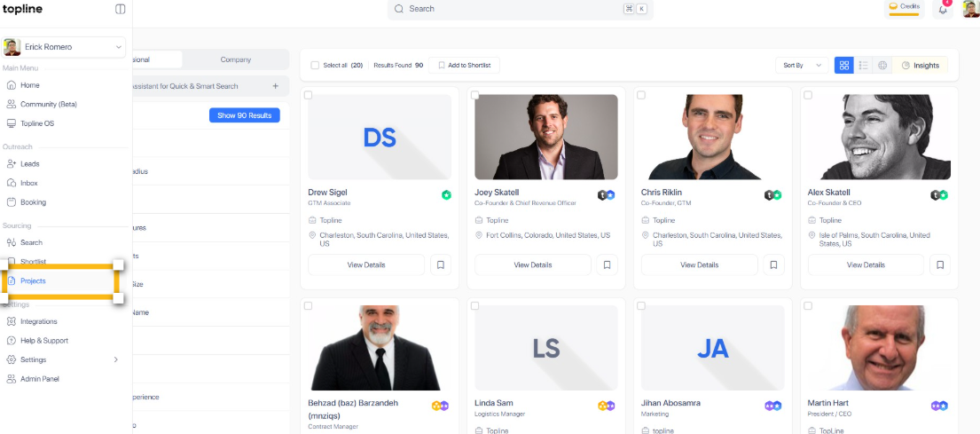Check the box on Alex Skatell's card

(x=808, y=95)
